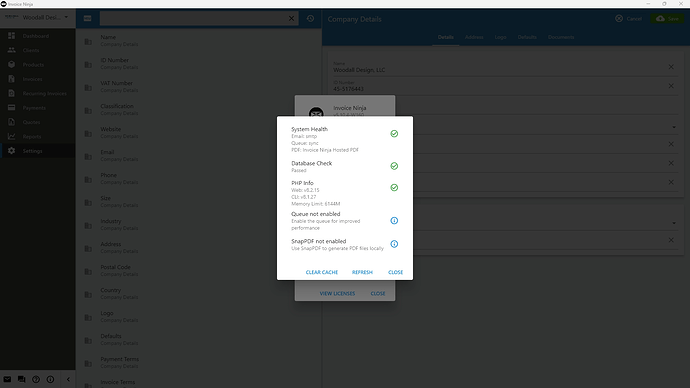Click VIEW LICENSES in the about dialog
Viewport: 690px width, 388px height.
(x=337, y=293)
